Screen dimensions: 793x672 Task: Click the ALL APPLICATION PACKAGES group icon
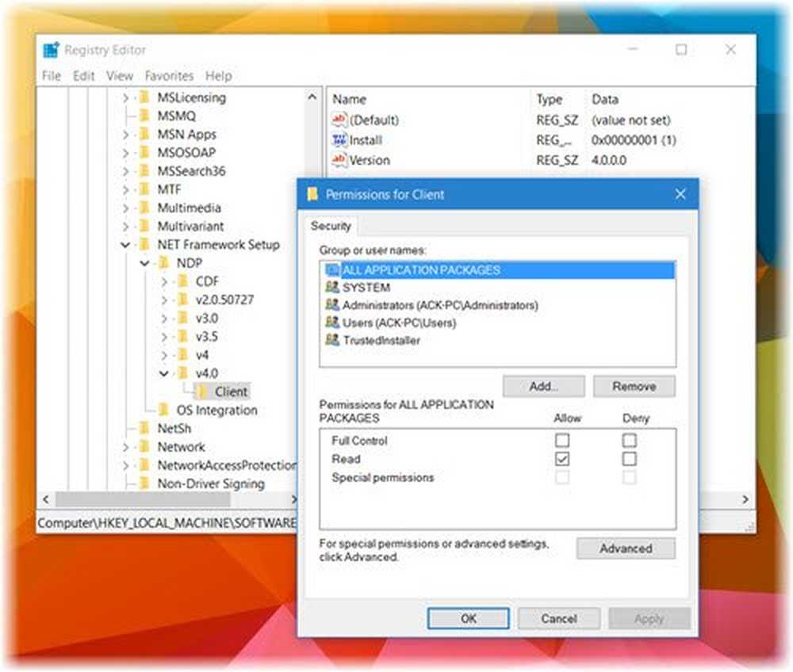332,269
